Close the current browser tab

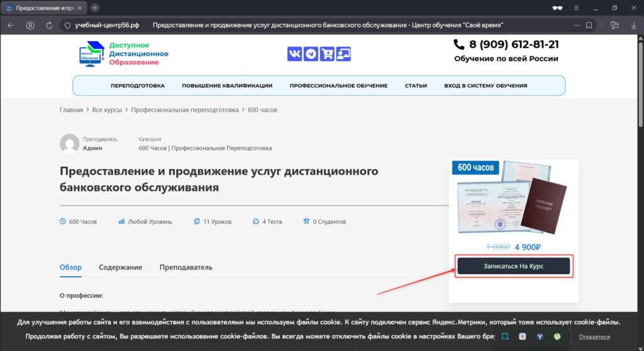80,8
